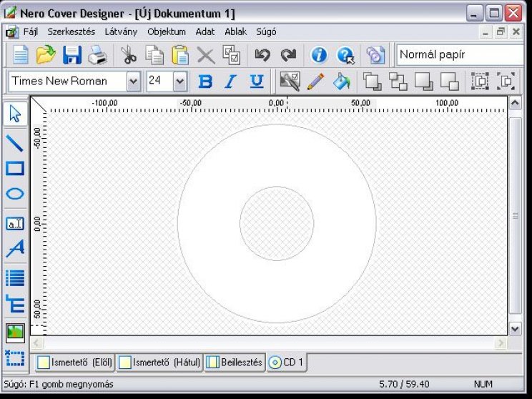
Task: Open the Súgó menu
Action: pyautogui.click(x=266, y=32)
